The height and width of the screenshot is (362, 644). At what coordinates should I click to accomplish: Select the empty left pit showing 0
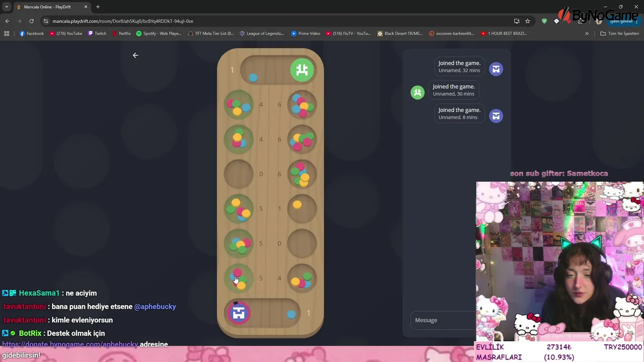[x=238, y=174]
